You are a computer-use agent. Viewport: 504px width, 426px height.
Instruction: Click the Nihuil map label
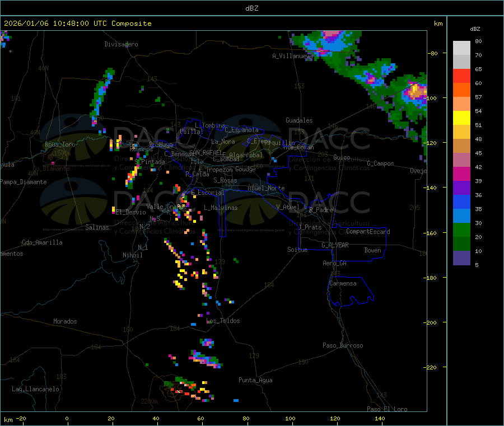coord(132,255)
